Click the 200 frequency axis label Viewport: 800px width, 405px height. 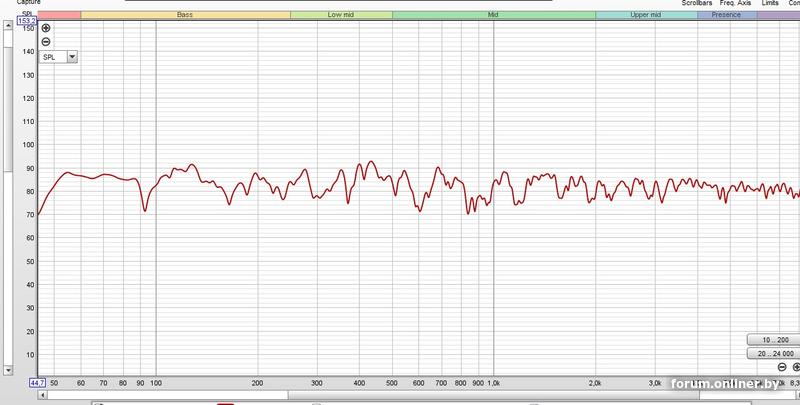pos(258,383)
